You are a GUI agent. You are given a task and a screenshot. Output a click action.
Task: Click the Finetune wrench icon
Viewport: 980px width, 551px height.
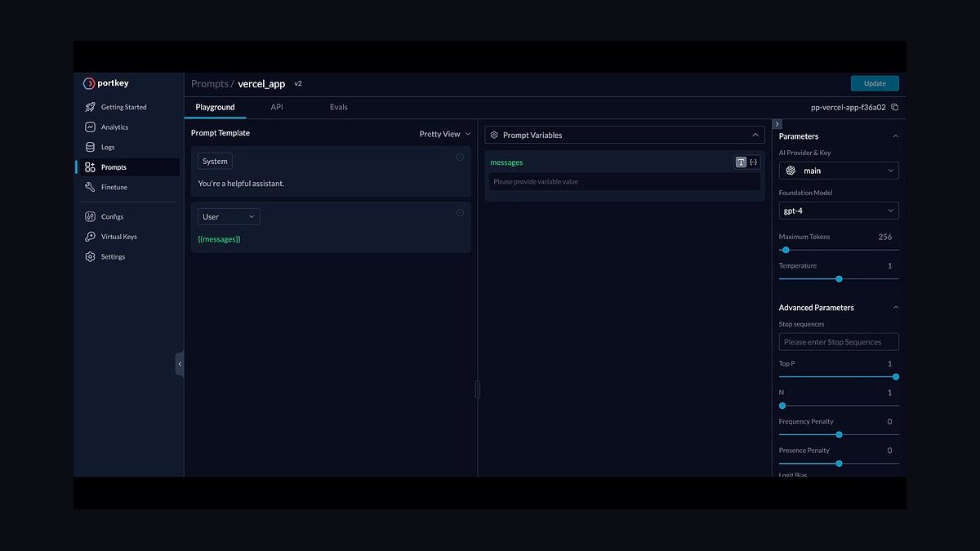point(91,187)
